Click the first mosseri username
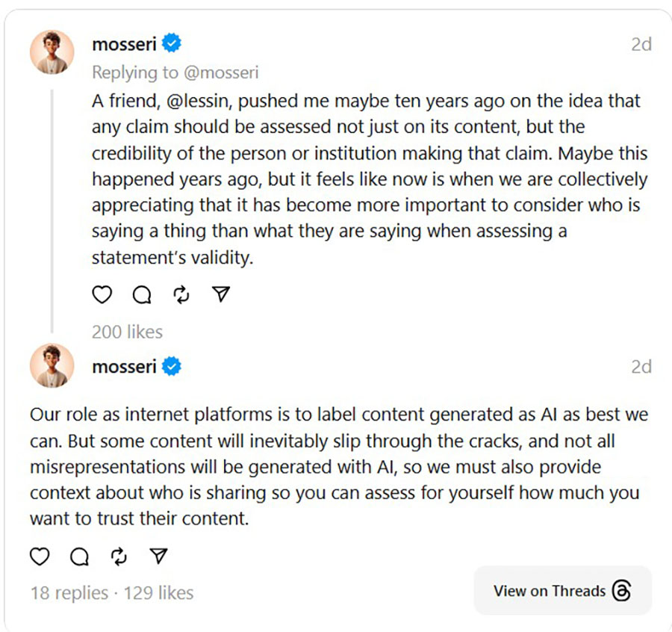This screenshot has height=632, width=672. click(124, 44)
